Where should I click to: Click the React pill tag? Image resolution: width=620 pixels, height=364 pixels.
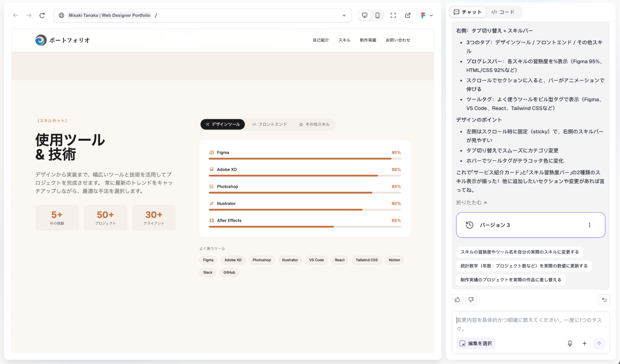340,260
